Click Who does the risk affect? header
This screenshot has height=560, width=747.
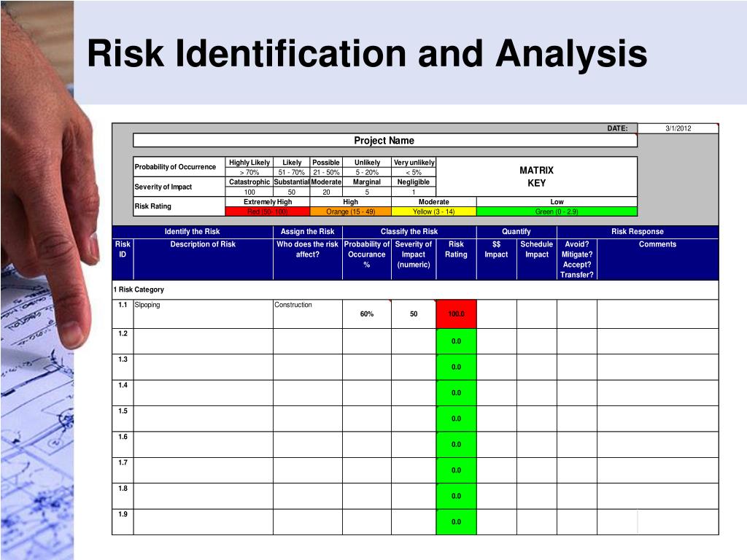[308, 259]
